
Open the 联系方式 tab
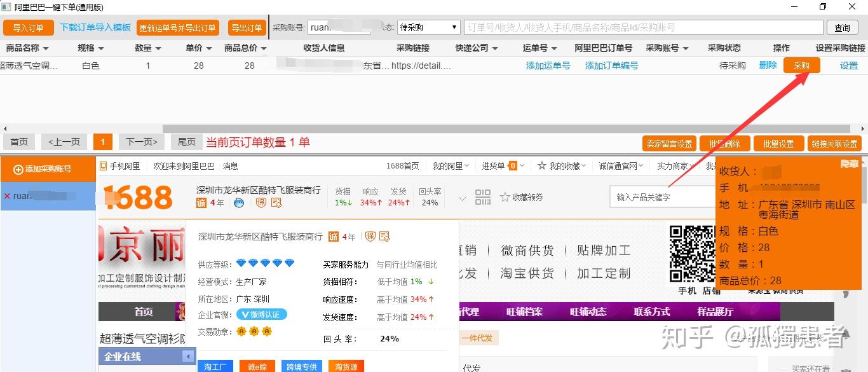coord(651,312)
